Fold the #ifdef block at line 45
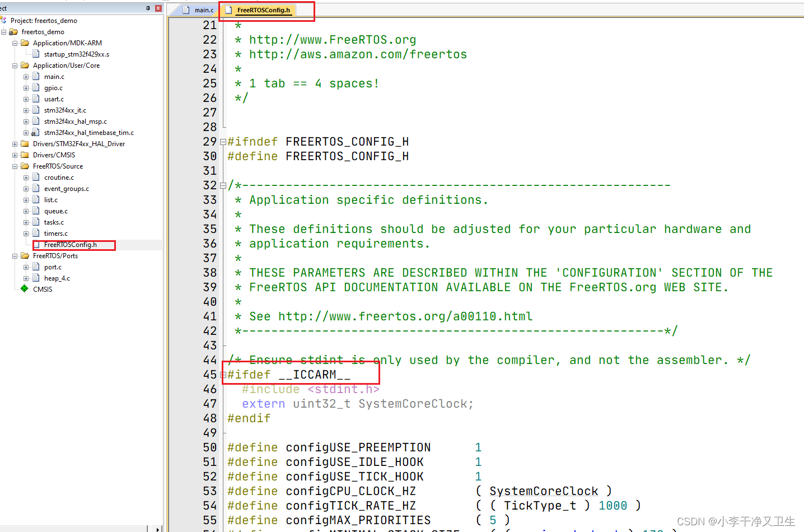The width and height of the screenshot is (804, 532). coord(223,375)
